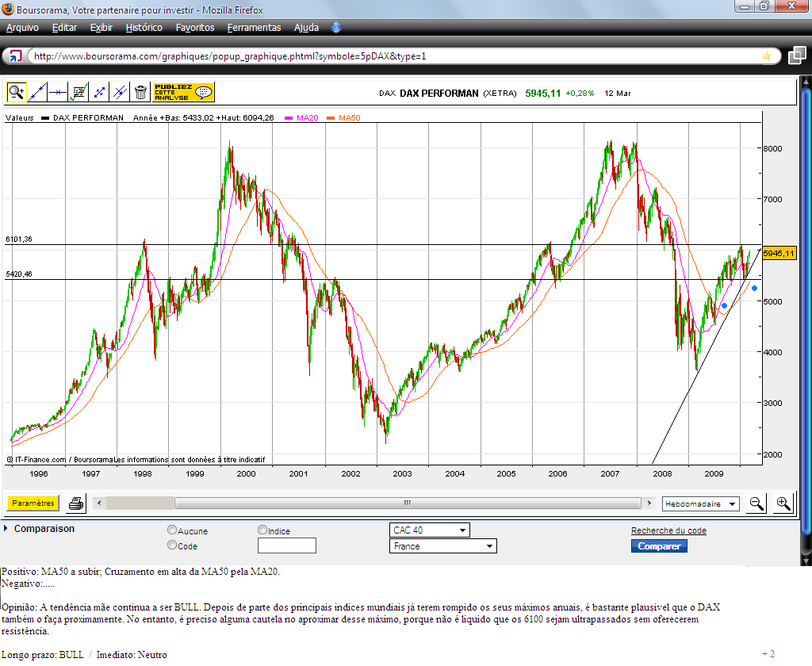The width and height of the screenshot is (812, 666).
Task: Expand the Comparaison section triangle
Action: point(6,528)
